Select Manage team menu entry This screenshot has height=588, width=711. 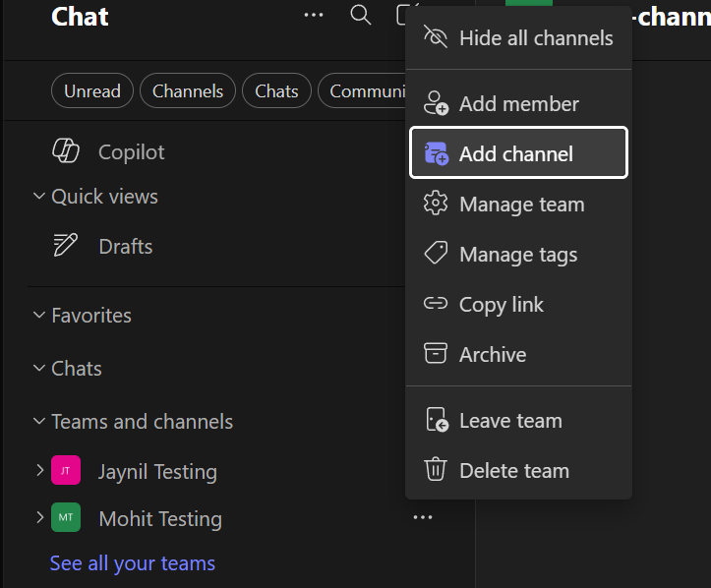tap(518, 204)
